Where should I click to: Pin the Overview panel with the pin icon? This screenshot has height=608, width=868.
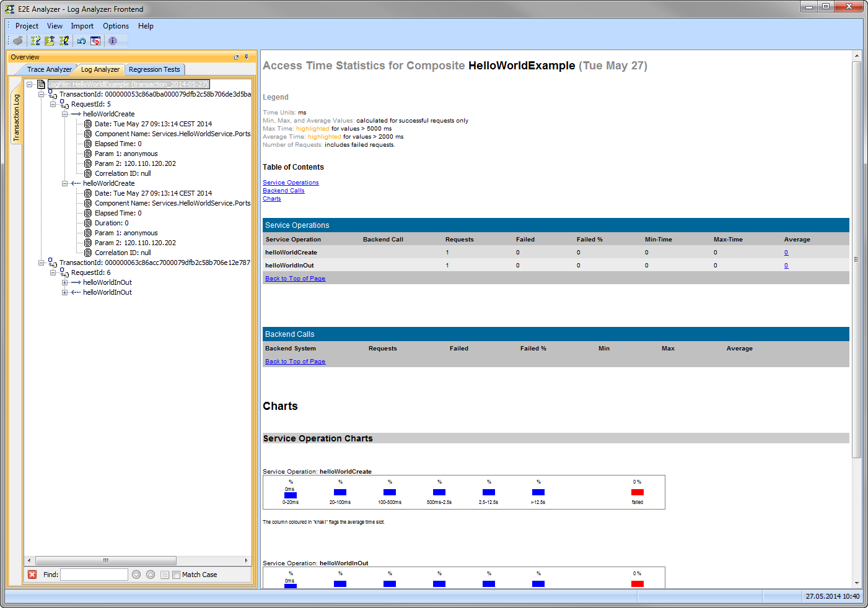tap(247, 56)
